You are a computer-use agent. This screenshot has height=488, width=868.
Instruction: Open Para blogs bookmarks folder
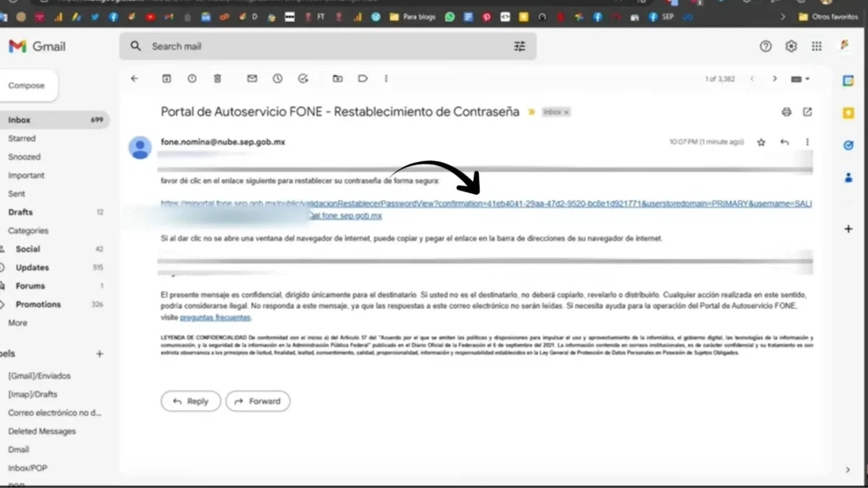pyautogui.click(x=413, y=17)
